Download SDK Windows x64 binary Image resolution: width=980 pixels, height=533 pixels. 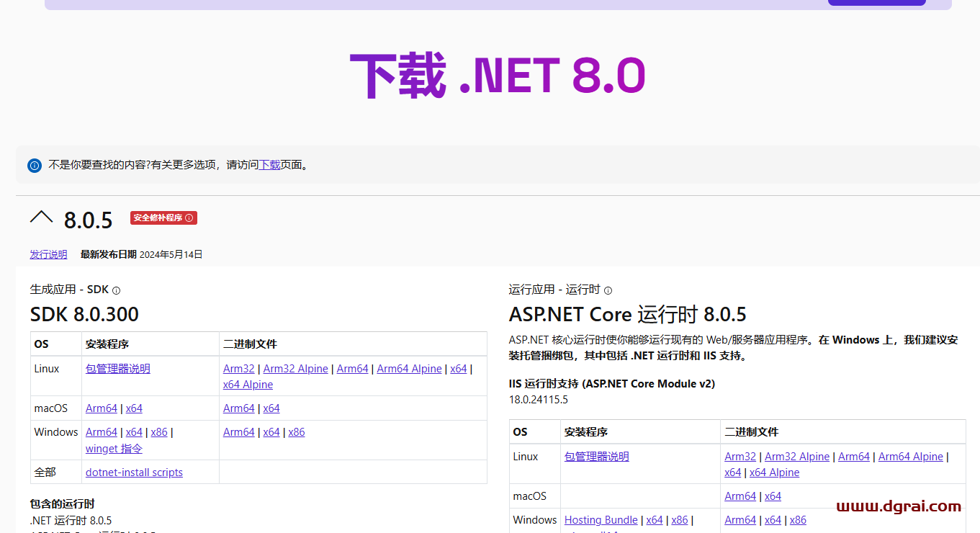(271, 432)
